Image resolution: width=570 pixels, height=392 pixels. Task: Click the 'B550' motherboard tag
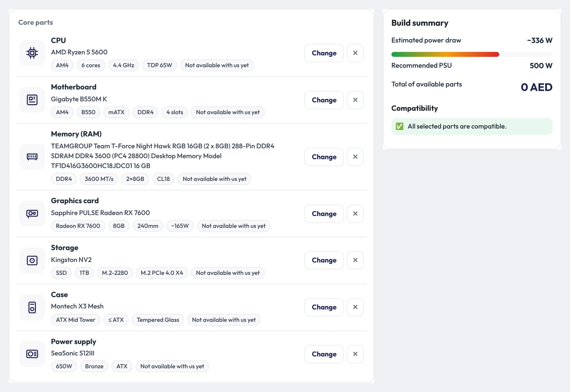coord(88,112)
